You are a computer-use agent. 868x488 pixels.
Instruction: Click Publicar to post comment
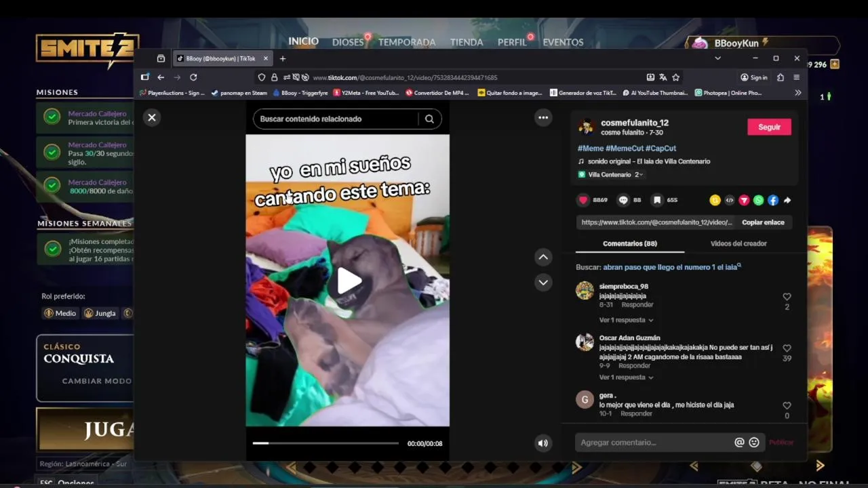[781, 443]
